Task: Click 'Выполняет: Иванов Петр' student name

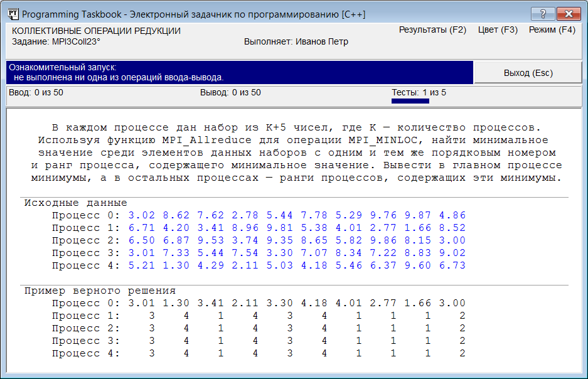Action: [296, 41]
